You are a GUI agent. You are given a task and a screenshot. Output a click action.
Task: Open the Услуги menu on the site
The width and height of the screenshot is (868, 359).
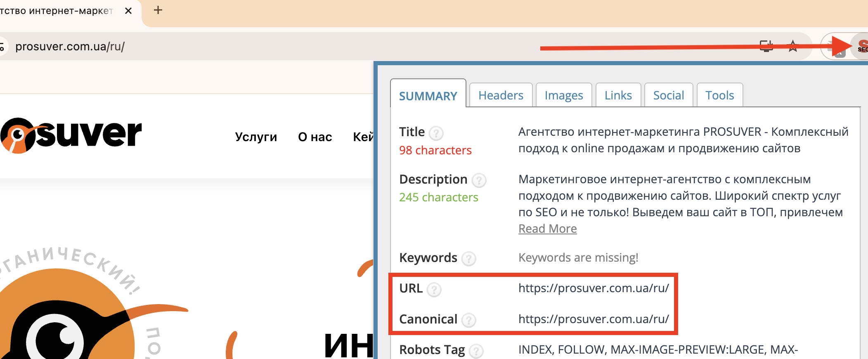click(x=256, y=137)
